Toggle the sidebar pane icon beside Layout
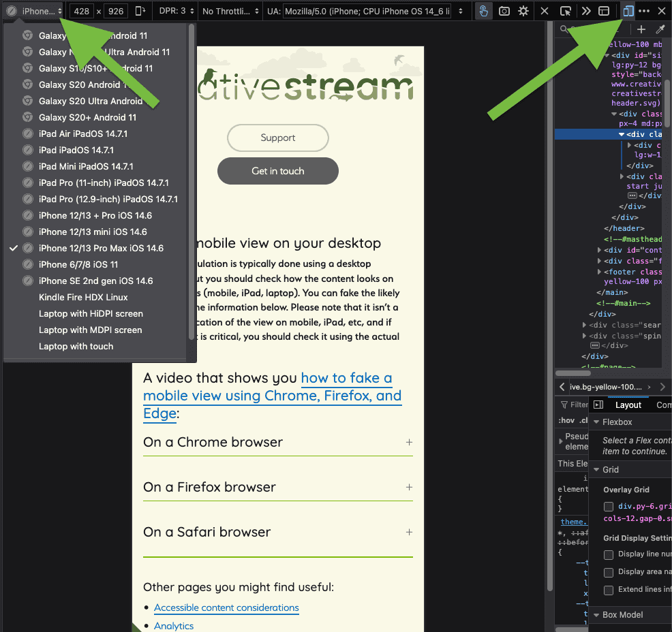 (x=598, y=405)
